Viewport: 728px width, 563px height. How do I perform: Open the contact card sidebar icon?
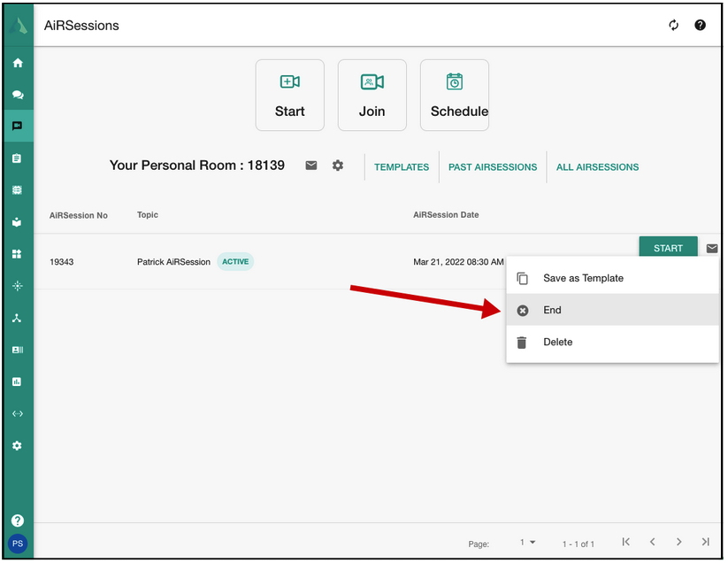tap(17, 350)
